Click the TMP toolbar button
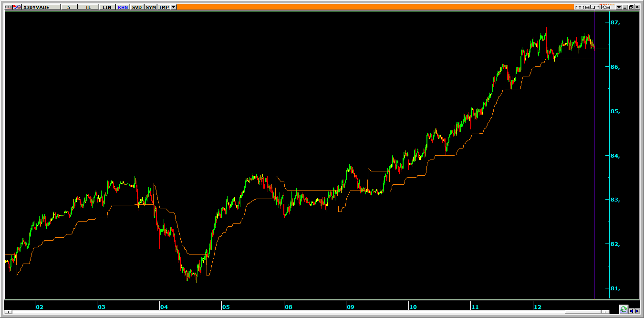This screenshot has width=644, height=318. [164, 7]
